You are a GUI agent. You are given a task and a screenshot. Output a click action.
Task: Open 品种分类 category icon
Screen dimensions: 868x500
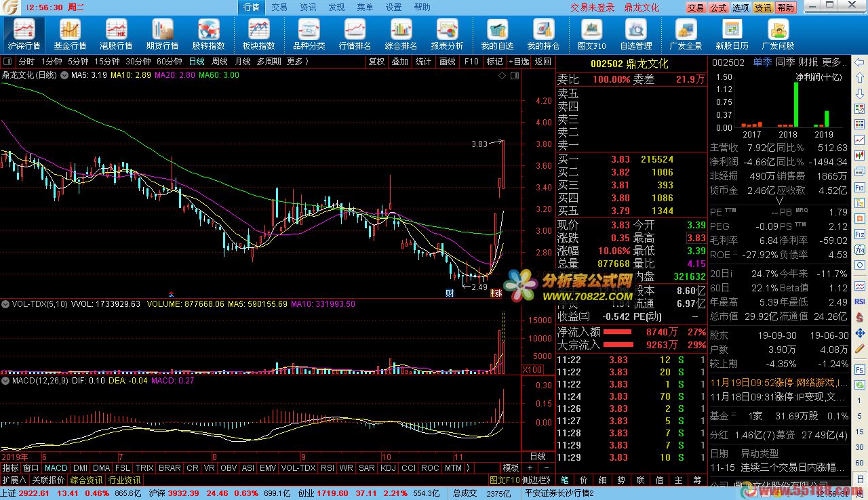pyautogui.click(x=309, y=35)
